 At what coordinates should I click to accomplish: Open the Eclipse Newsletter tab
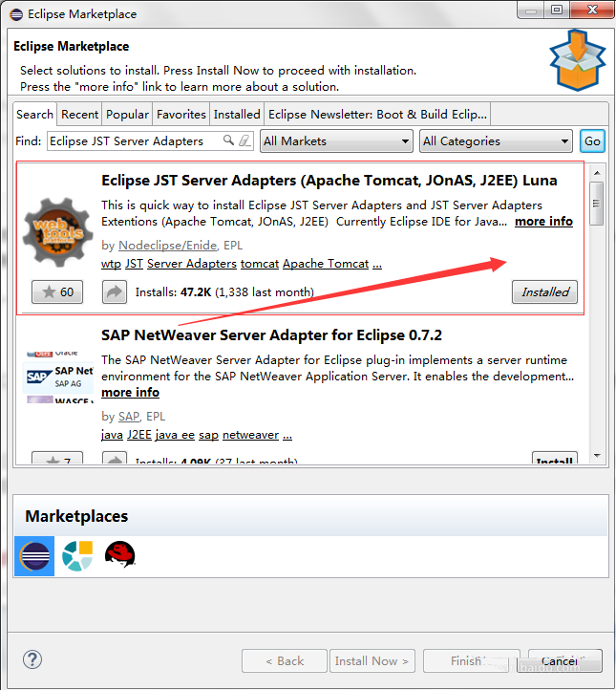(x=377, y=115)
